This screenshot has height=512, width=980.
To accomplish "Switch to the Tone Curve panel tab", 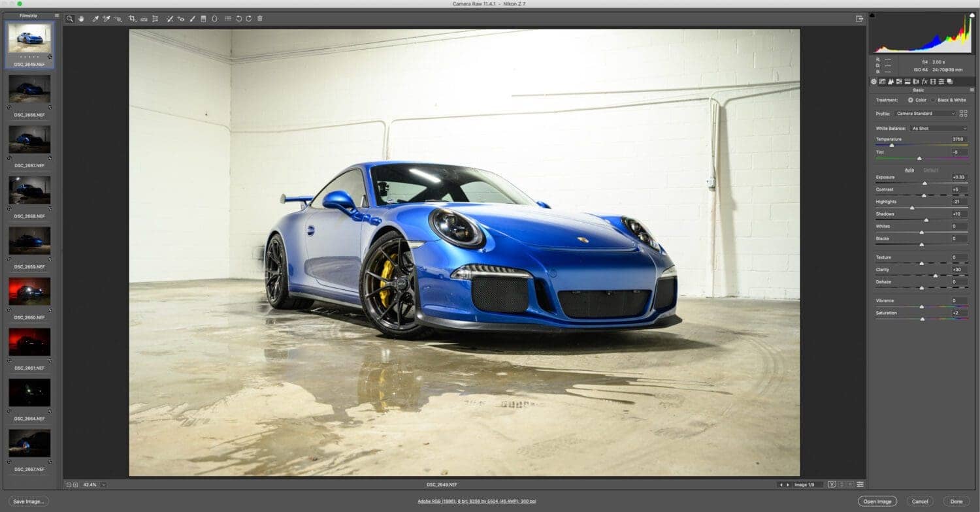I will click(881, 82).
